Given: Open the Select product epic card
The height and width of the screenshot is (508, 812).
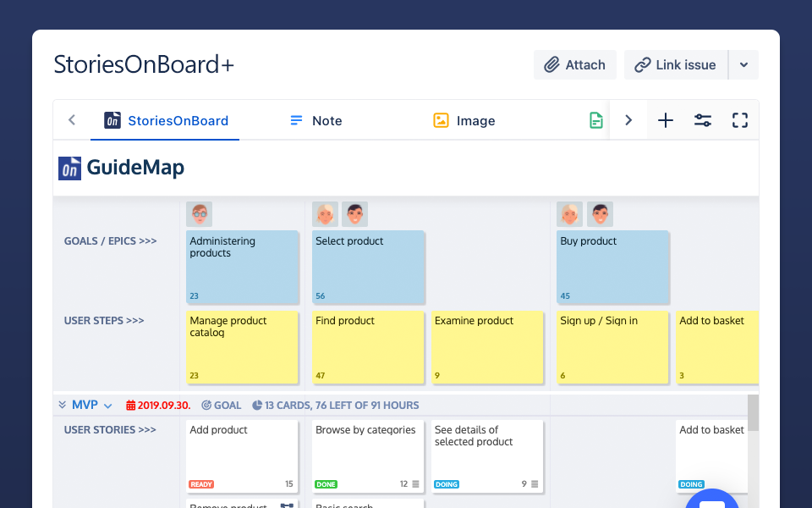Looking at the screenshot, I should (368, 267).
